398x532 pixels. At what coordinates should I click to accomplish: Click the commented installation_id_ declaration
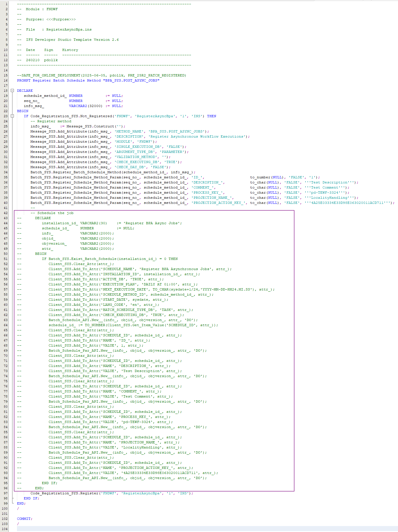pos(112,223)
